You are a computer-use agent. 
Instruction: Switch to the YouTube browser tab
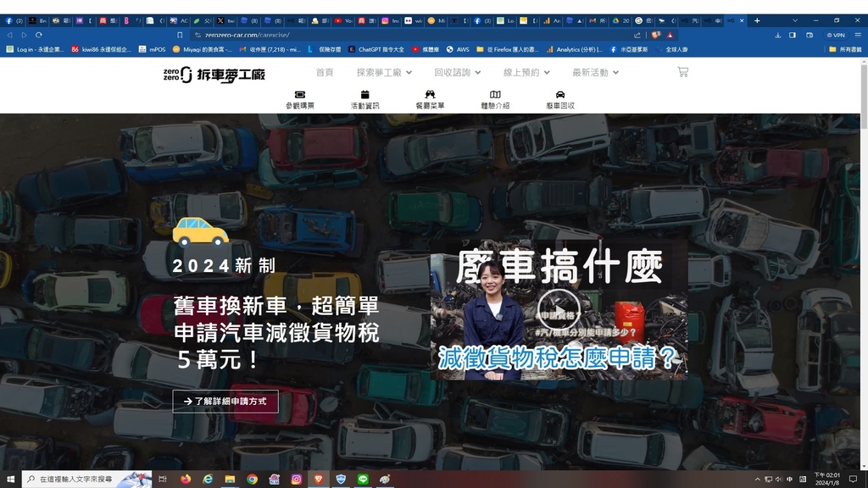[343, 20]
